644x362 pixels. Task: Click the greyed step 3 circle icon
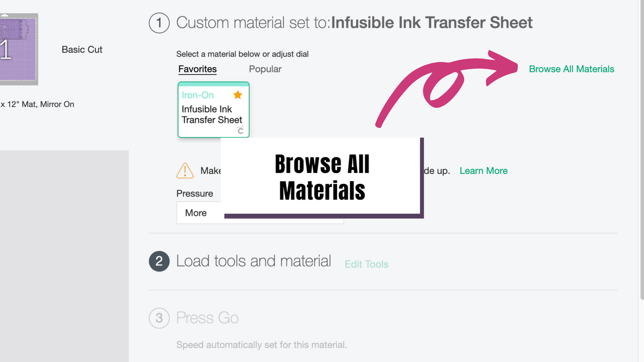159,318
